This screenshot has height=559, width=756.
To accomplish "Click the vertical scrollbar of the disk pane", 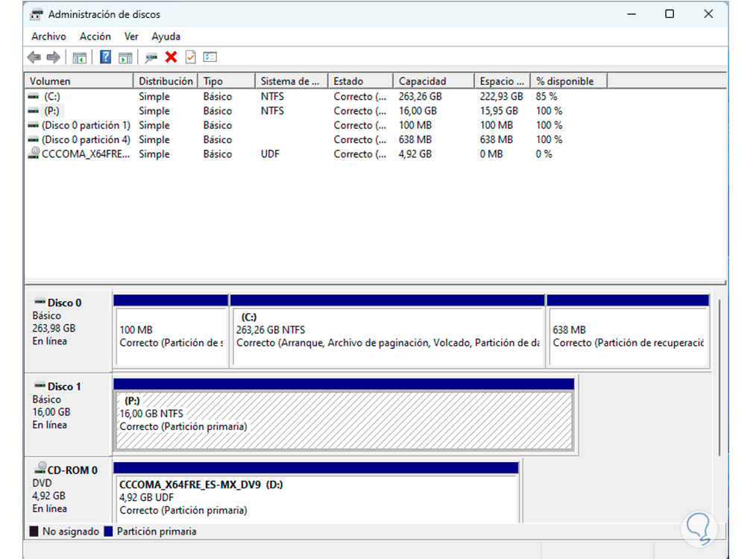I will tap(719, 378).
